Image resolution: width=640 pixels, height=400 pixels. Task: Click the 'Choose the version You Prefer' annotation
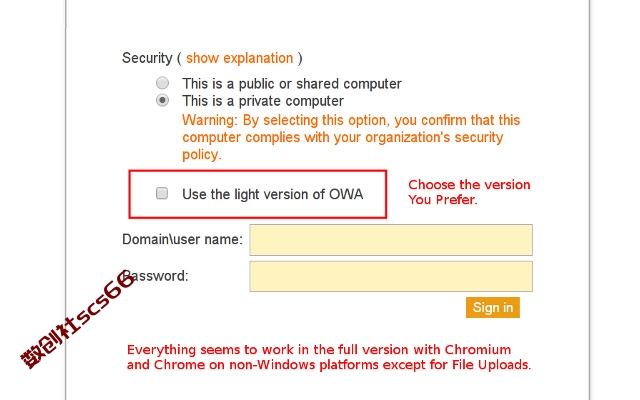coord(469,192)
